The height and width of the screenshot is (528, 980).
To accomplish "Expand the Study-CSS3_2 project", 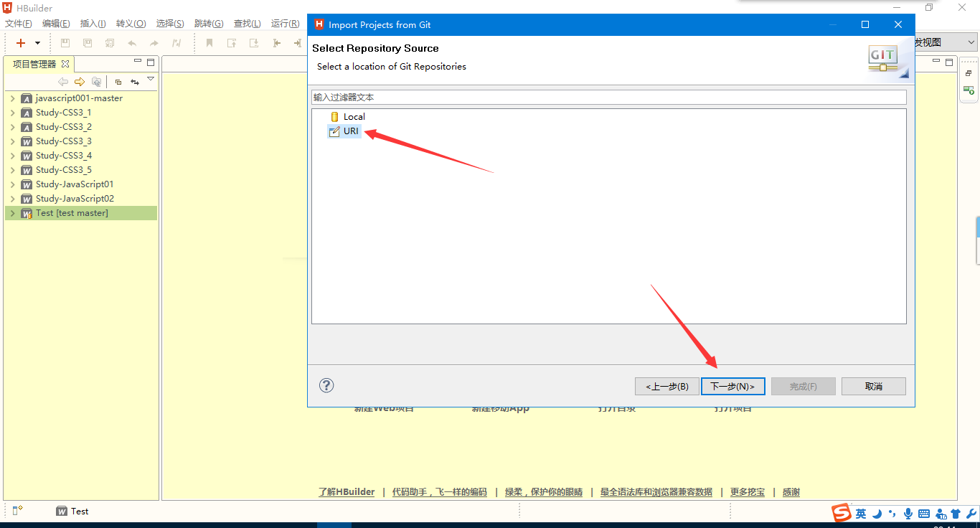I will click(12, 127).
